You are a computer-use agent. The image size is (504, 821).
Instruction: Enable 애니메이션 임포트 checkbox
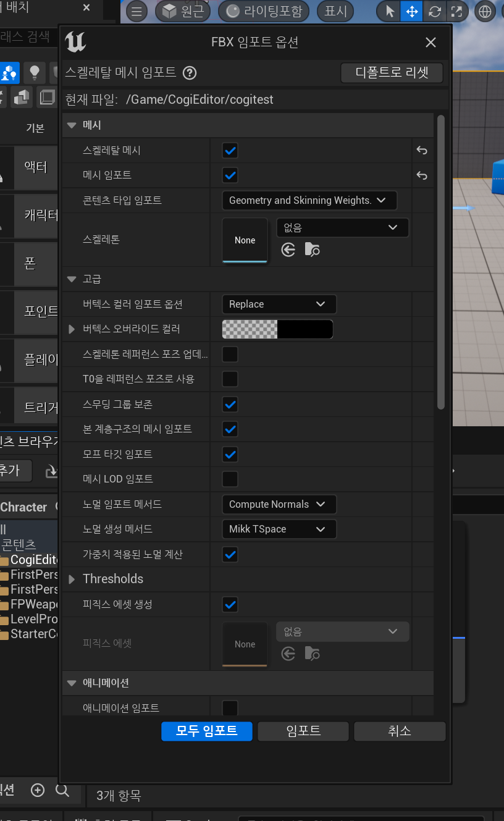pos(230,707)
